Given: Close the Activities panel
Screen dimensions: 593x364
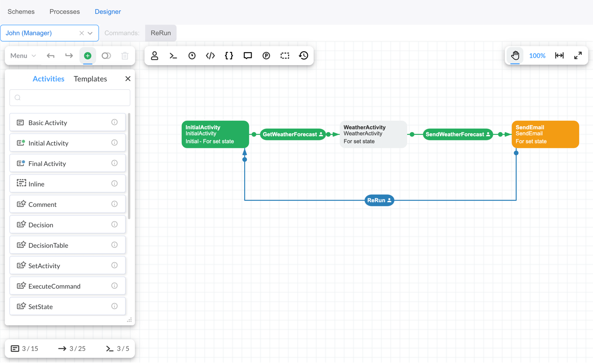Looking at the screenshot, I should coord(128,79).
